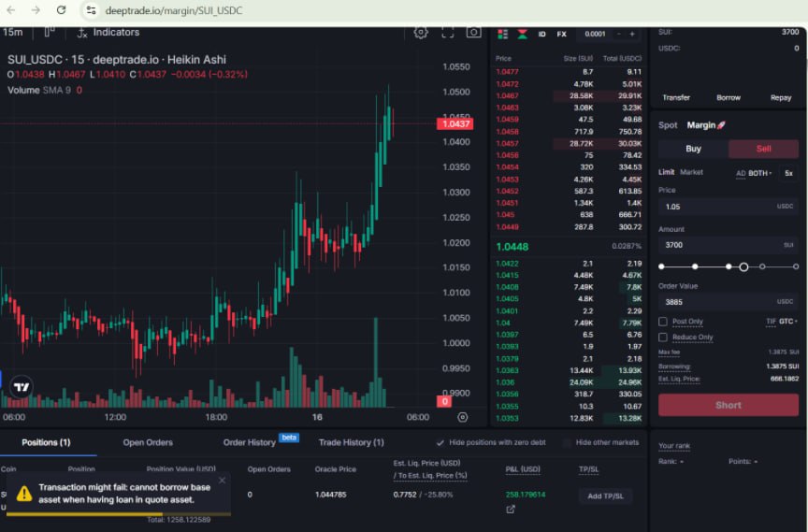The image size is (808, 532).
Task: Enable the Reduce Only checkbox
Action: tap(663, 338)
